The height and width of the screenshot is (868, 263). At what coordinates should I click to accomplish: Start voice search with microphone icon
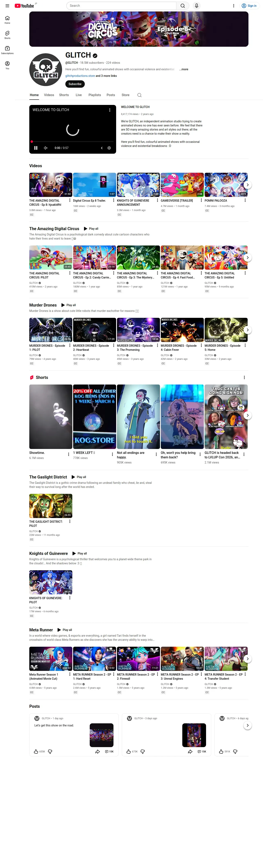click(x=197, y=6)
